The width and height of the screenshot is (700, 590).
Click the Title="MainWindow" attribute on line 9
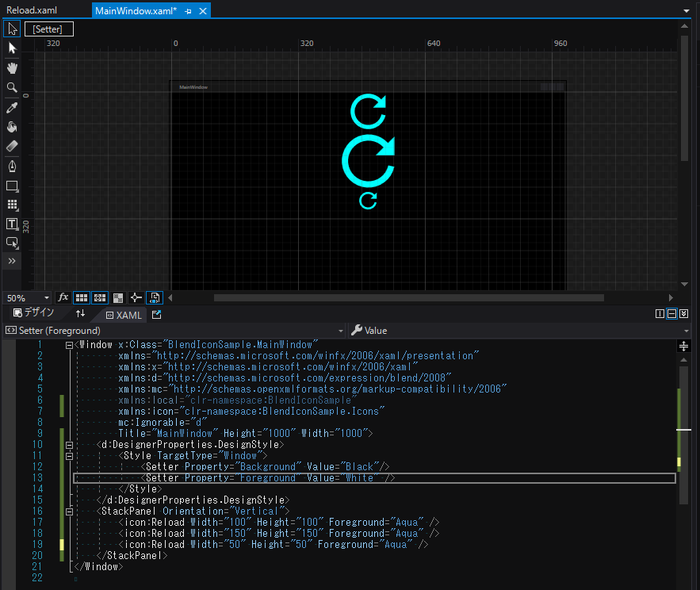168,433
